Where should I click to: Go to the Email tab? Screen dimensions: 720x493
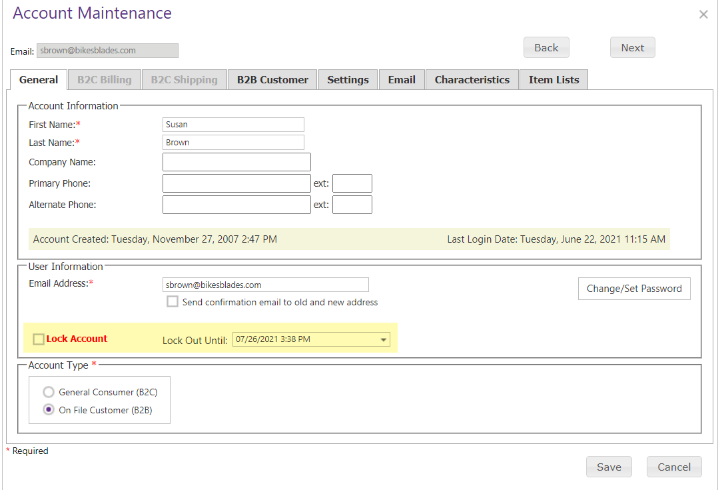coord(401,80)
